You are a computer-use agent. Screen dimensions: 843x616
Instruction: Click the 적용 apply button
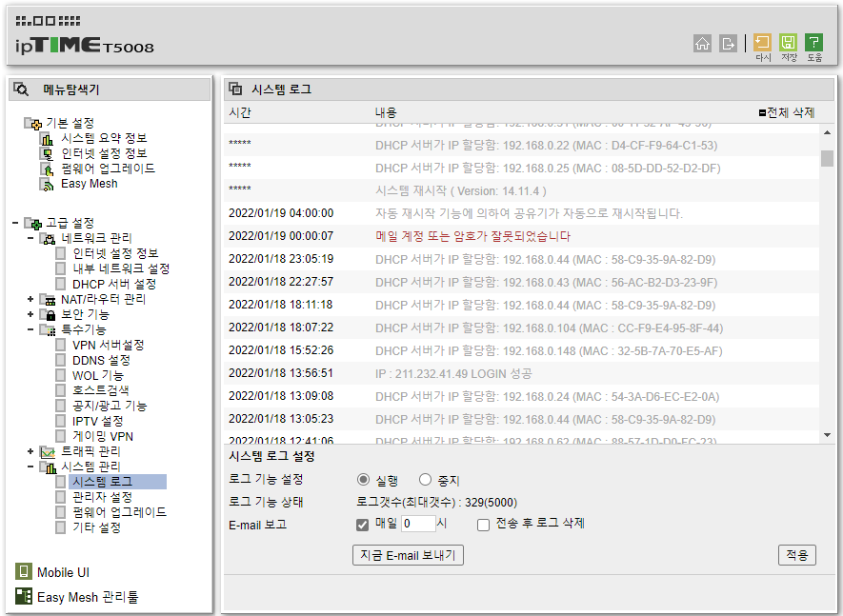pos(796,555)
